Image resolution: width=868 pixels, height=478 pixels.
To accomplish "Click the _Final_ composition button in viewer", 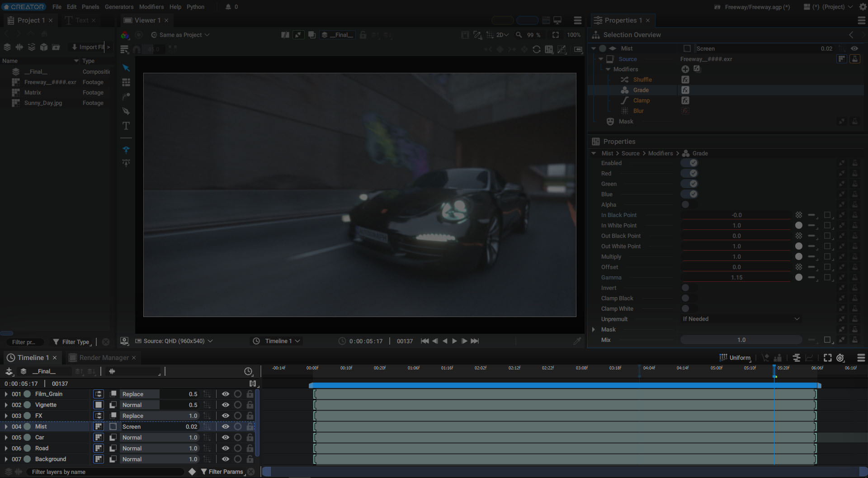I will pos(337,35).
